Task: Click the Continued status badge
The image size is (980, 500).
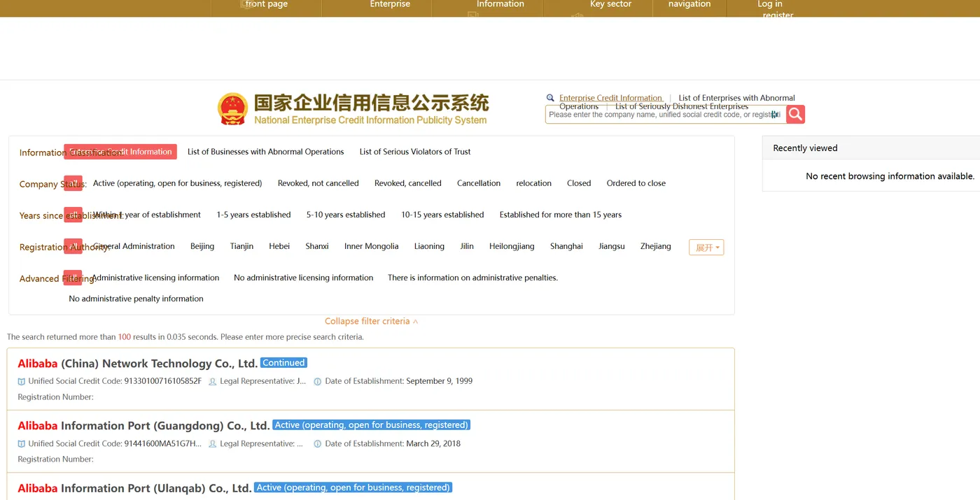Action: pos(283,363)
